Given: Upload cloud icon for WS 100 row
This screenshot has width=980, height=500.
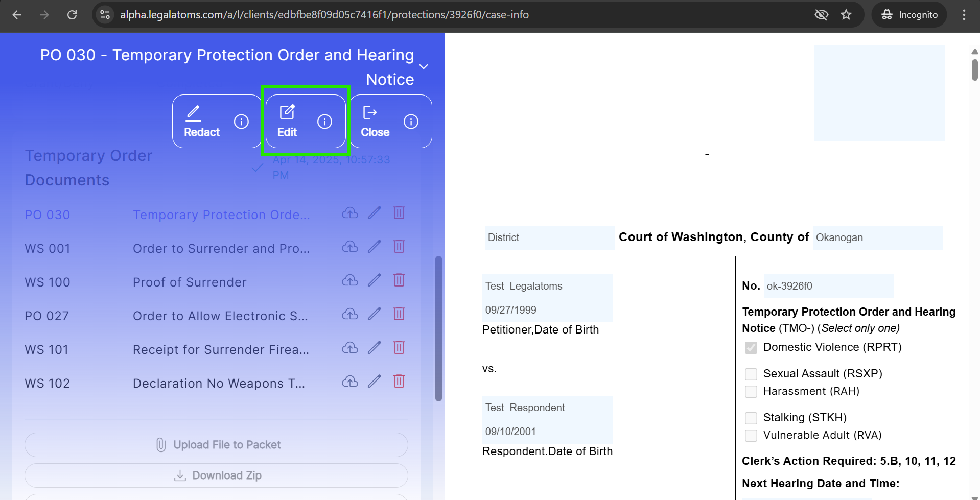Looking at the screenshot, I should coord(350,280).
